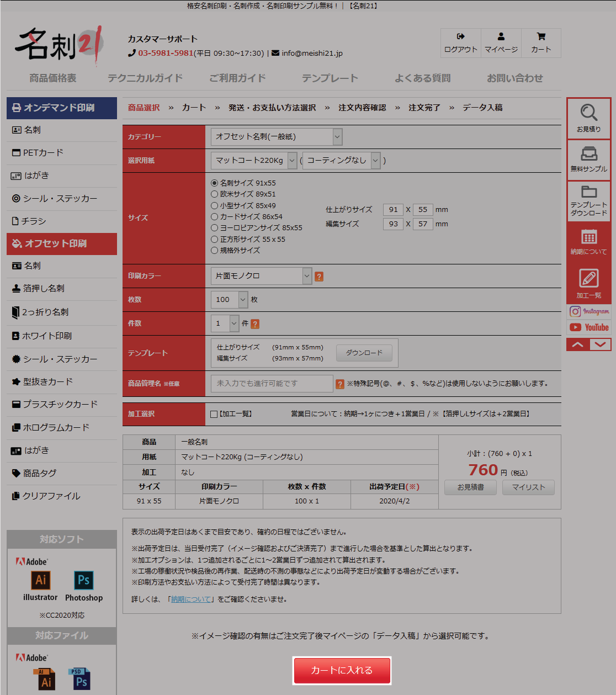The image size is (616, 695).
Task: Click the 仕上がりサイズ width field 91
Action: coord(393,210)
